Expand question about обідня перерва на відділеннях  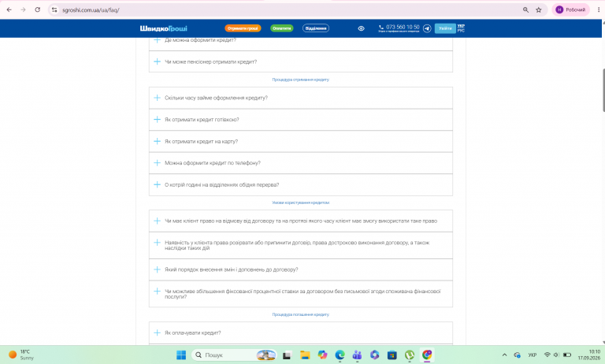301,184
